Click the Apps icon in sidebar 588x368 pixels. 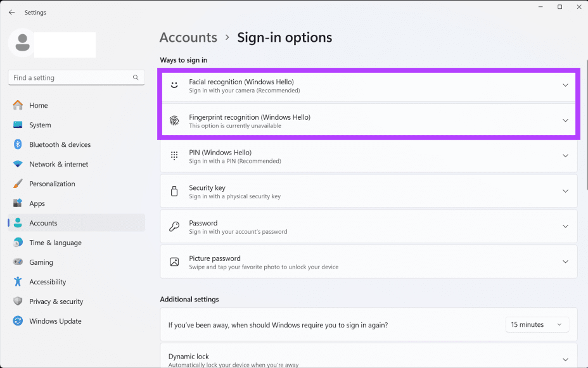point(18,203)
